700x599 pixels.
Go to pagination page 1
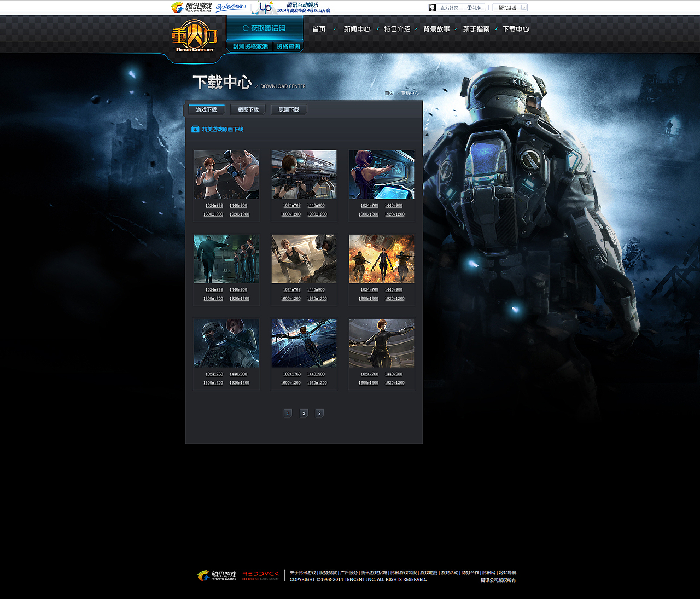[x=288, y=413]
